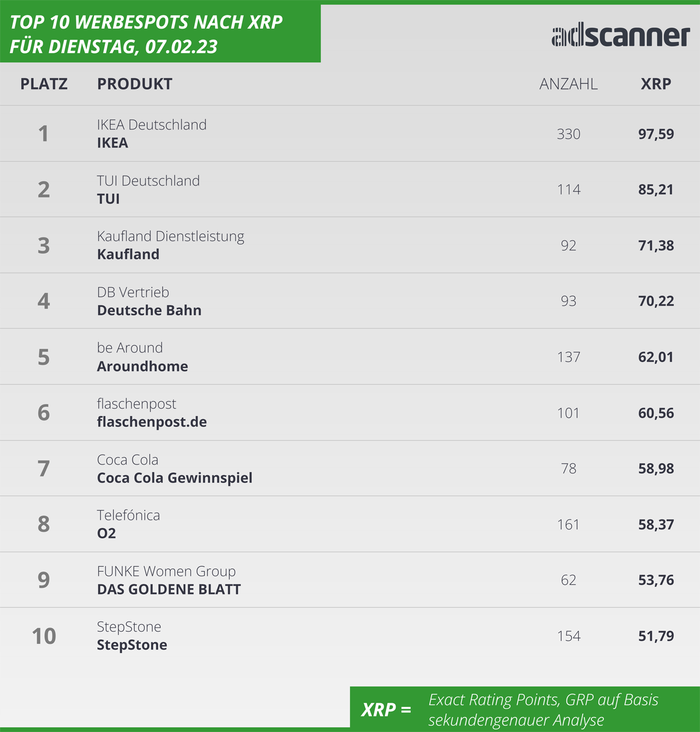Click the XRP column header
This screenshot has width=700, height=732.
pyautogui.click(x=656, y=84)
